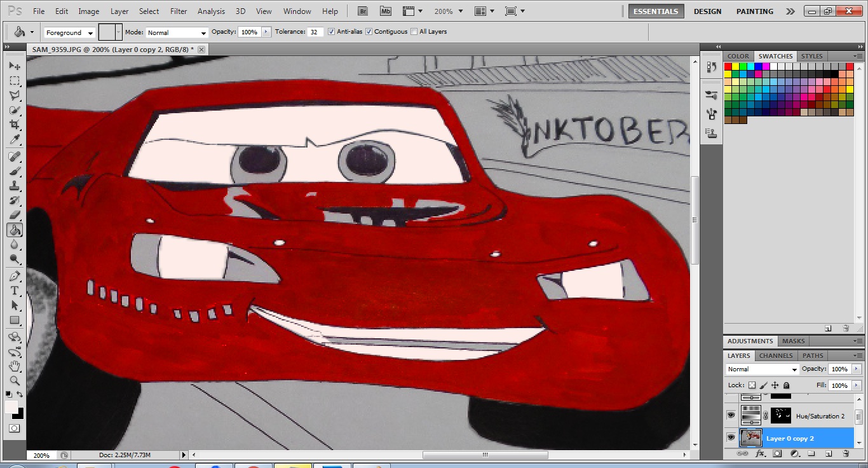Click the foreground color swatch in toolbox

[11, 407]
